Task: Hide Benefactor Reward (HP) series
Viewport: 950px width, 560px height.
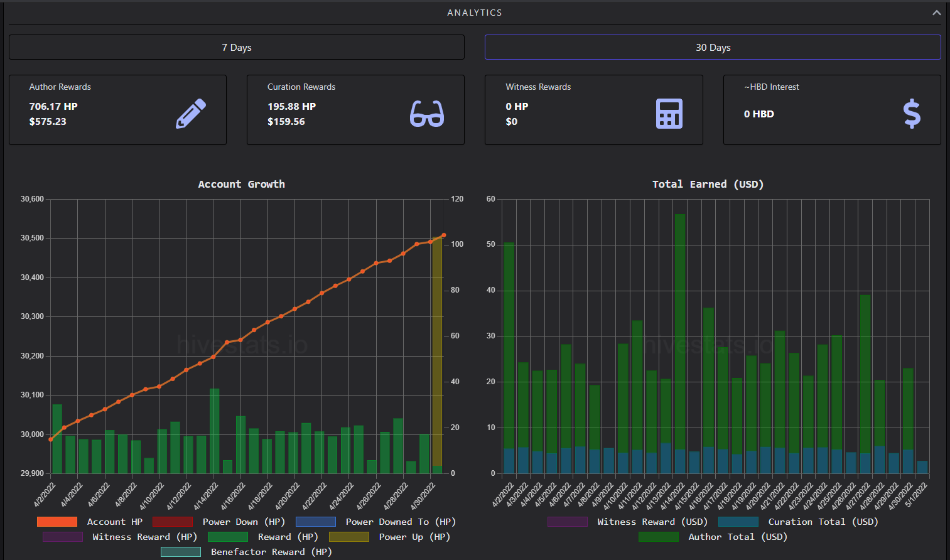Action: pos(181,552)
